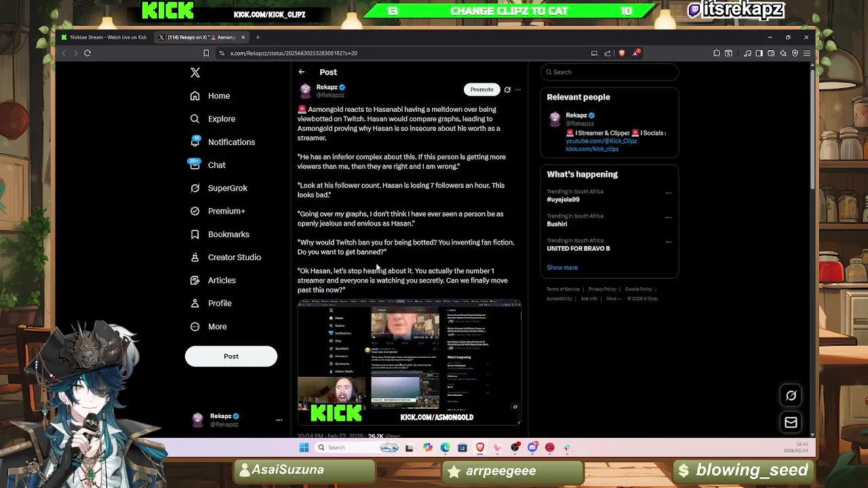Open the floating Grok button
Image resolution: width=868 pixels, height=488 pixels.
[791, 396]
